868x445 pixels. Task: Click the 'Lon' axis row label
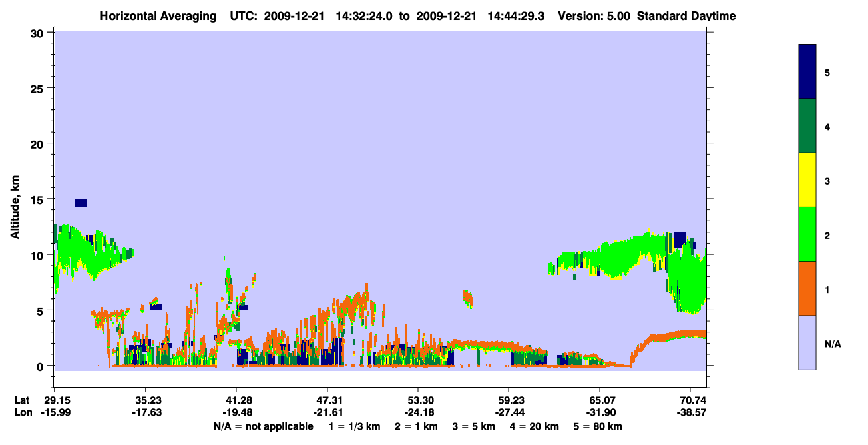tap(22, 412)
